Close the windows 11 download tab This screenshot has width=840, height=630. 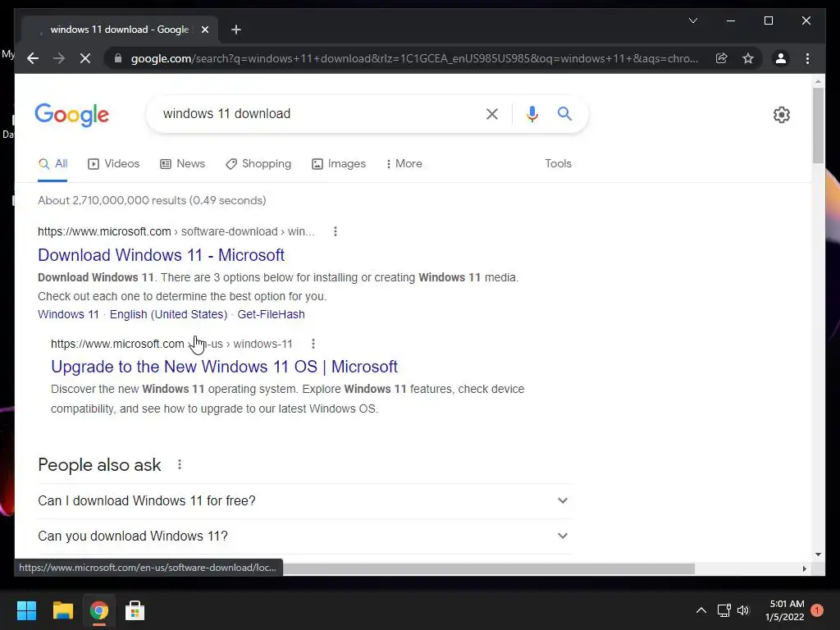(x=204, y=30)
